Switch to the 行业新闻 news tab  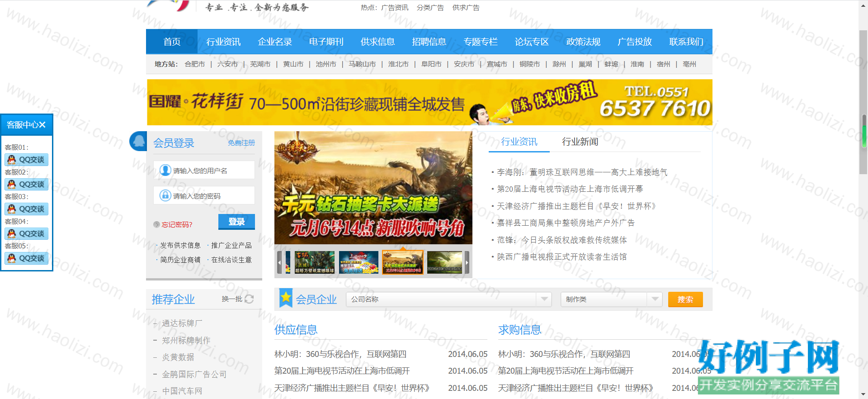[x=580, y=142]
